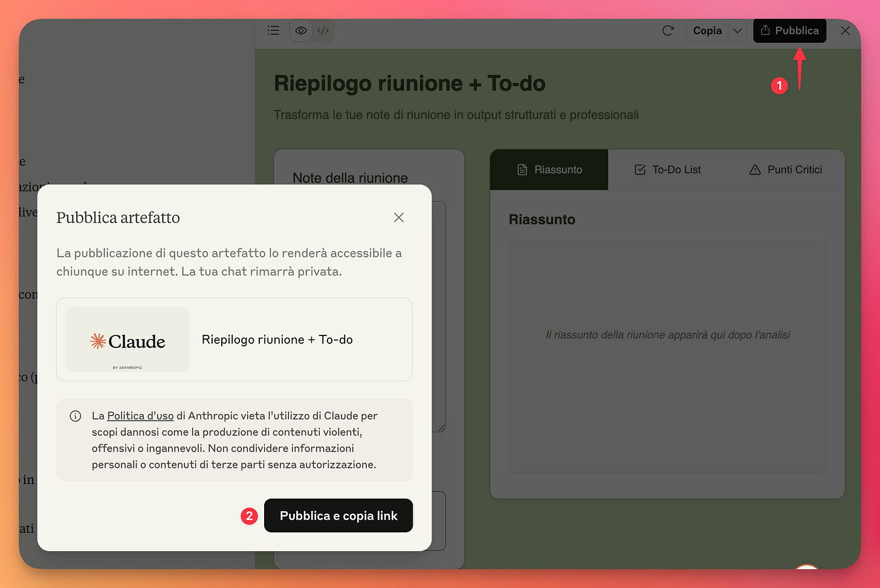Image resolution: width=880 pixels, height=588 pixels.
Task: Click the empty summary placeholder area
Action: 667,358
